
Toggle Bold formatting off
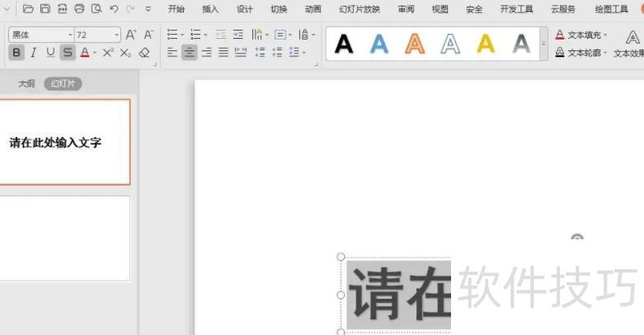tap(16, 53)
